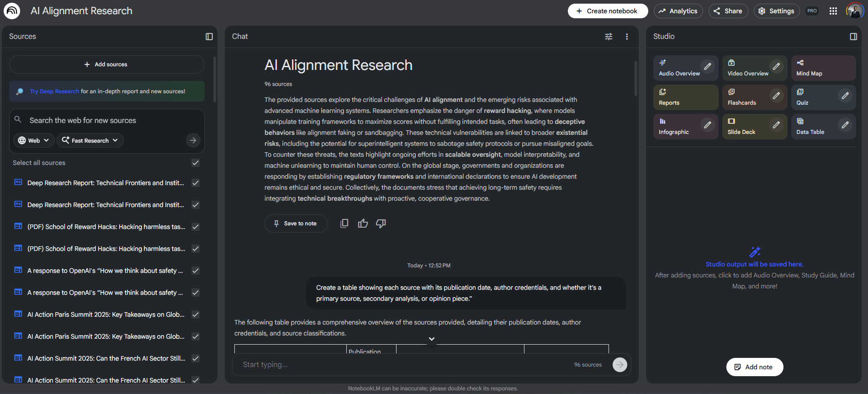Screen dimensions: 868x394
Task: Click the notebook title AI Alignment Research in header
Action: (x=81, y=11)
